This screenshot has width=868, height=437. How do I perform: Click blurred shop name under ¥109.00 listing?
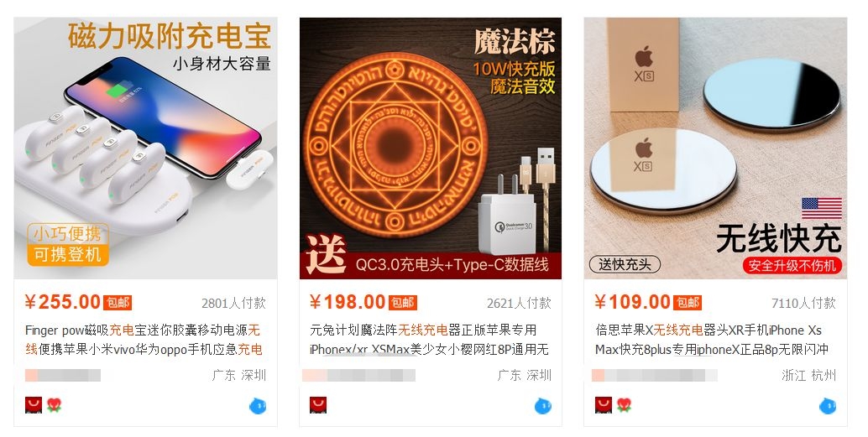pyautogui.click(x=654, y=376)
